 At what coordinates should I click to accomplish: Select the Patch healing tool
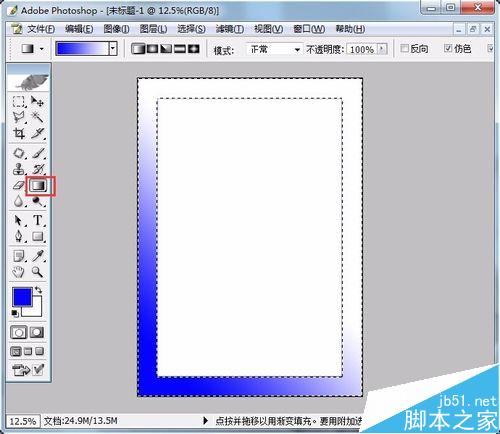[19, 153]
